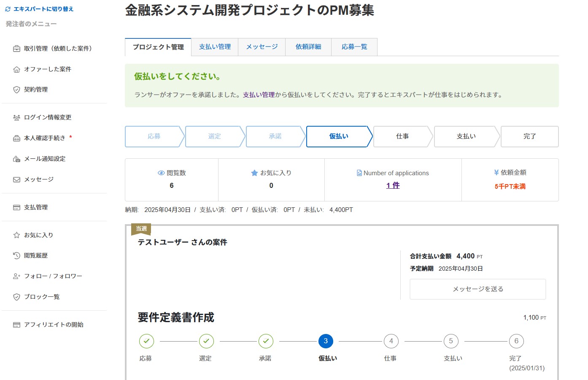Open アフィリエイトの開始 in the sidebar
Image resolution: width=588 pixels, height=380 pixels.
pos(54,325)
